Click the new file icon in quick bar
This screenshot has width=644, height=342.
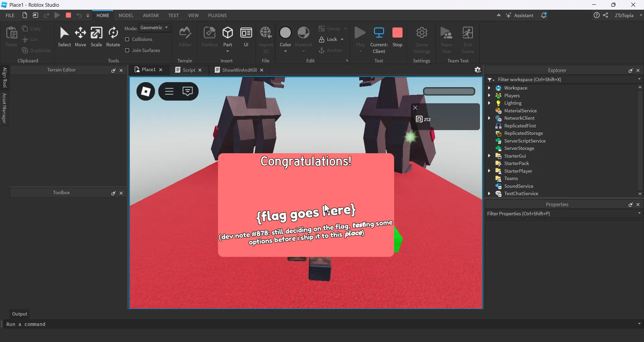click(x=24, y=15)
